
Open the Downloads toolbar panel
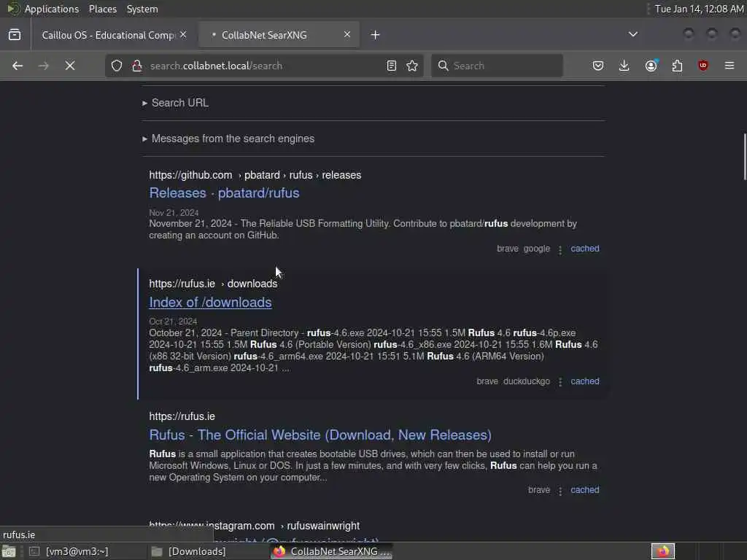coord(624,66)
